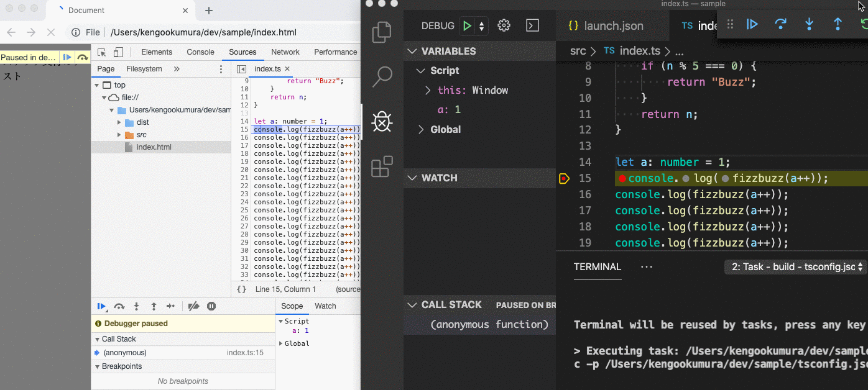Click Chrome forward navigation arrow
This screenshot has width=868, height=390.
32,32
